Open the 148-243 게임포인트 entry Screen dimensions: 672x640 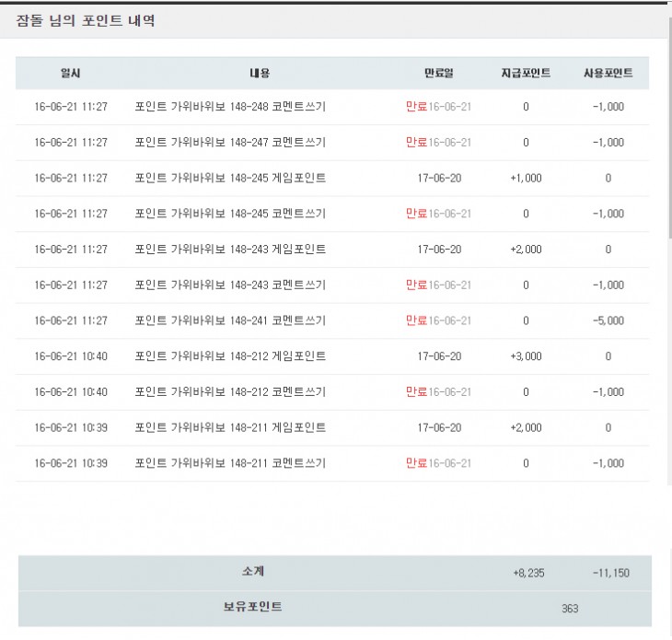coord(229,250)
